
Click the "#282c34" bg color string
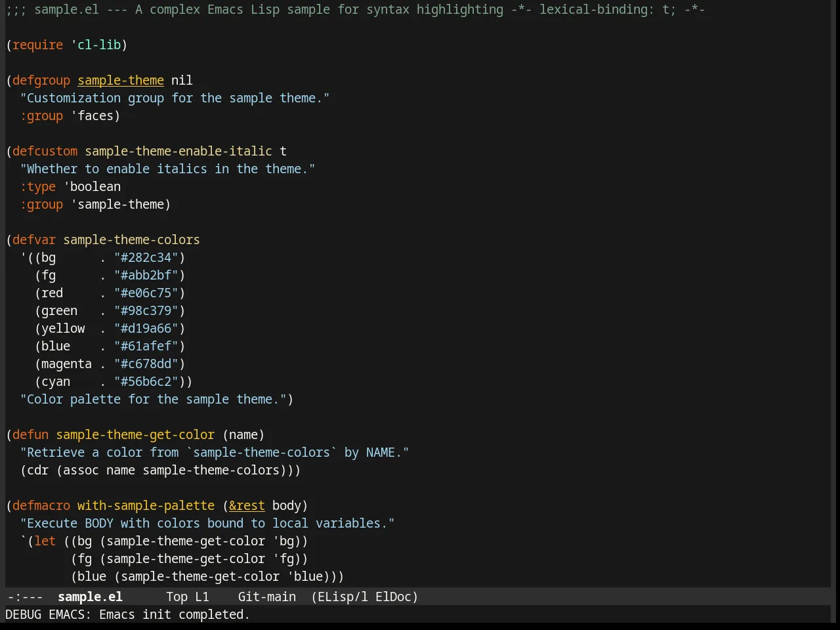click(x=146, y=257)
